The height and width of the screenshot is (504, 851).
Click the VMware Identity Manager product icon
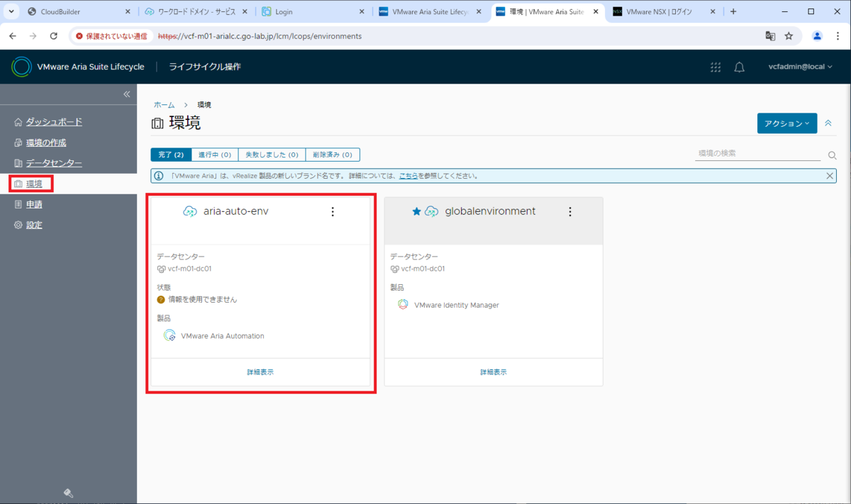click(403, 305)
